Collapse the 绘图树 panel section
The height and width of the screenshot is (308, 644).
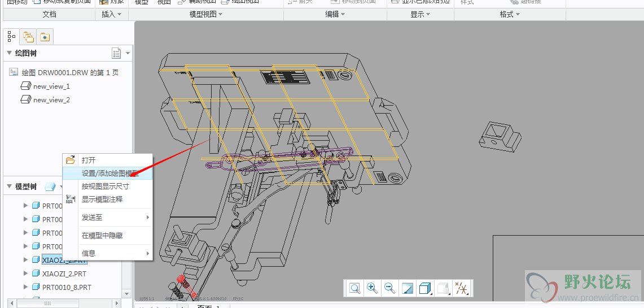[9, 53]
